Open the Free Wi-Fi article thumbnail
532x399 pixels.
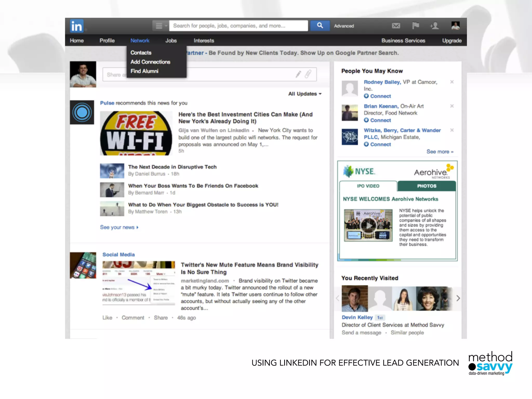pyautogui.click(x=136, y=133)
